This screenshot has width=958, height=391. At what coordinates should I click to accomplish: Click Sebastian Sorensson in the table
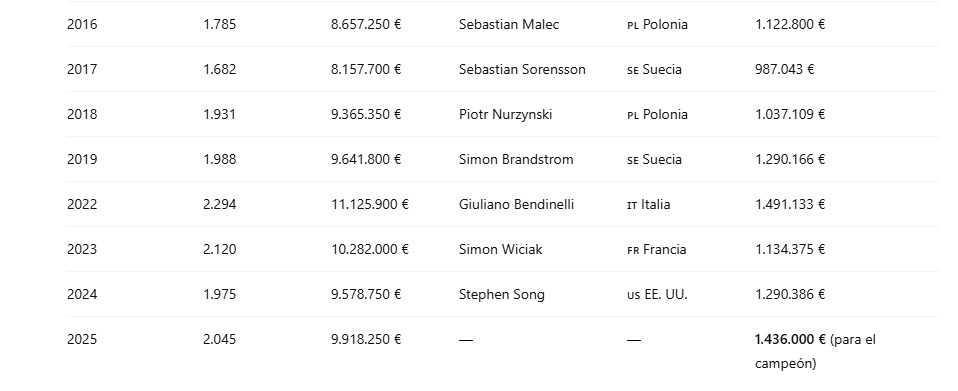[522, 70]
